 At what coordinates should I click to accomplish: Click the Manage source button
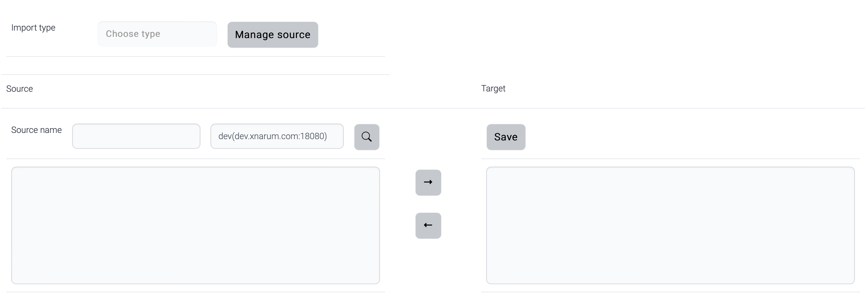[272, 35]
